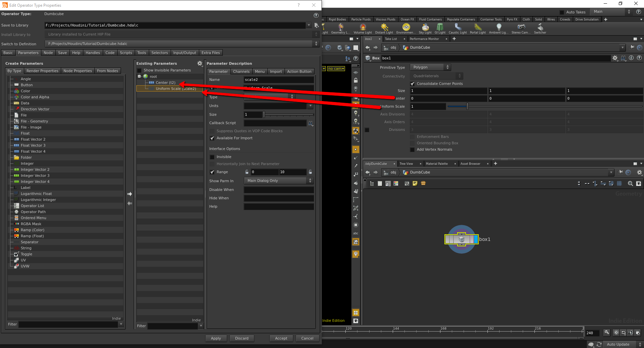Toggle the Range checkbox

[x=212, y=172]
